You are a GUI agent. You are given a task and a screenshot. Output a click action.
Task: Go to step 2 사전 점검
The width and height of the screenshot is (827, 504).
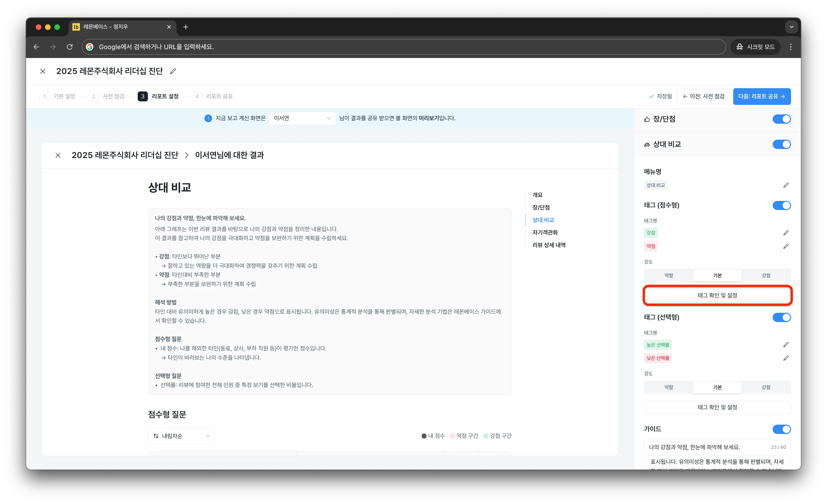(x=106, y=96)
